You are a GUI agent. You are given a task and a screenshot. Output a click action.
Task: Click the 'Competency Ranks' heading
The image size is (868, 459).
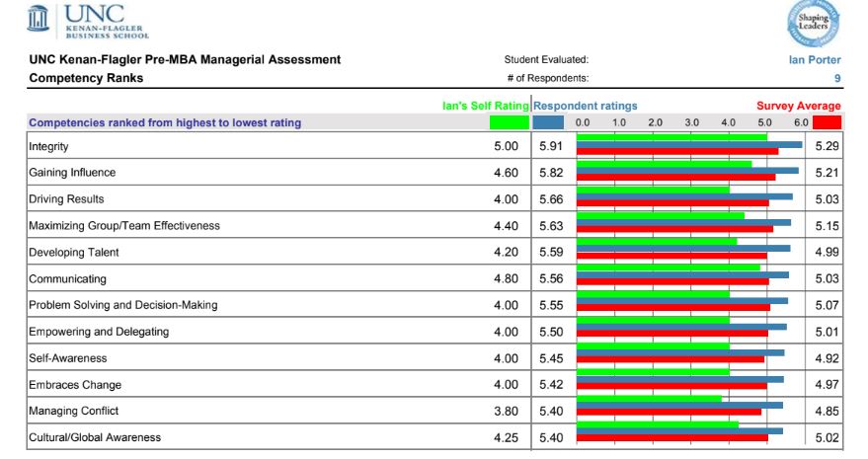click(x=86, y=78)
